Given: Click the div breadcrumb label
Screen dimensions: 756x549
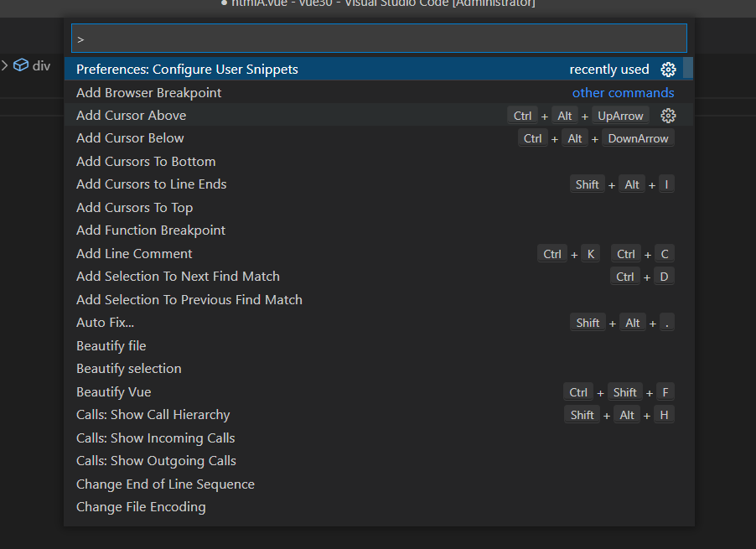Looking at the screenshot, I should point(41,65).
